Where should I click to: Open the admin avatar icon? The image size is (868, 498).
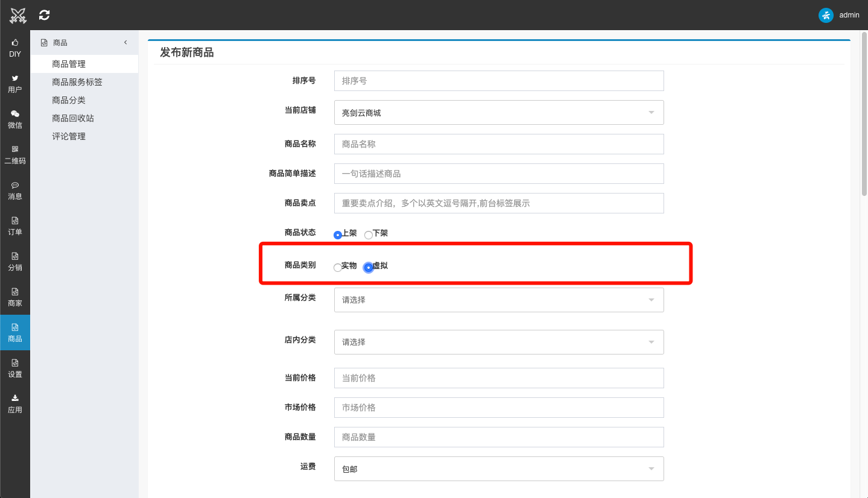click(826, 15)
